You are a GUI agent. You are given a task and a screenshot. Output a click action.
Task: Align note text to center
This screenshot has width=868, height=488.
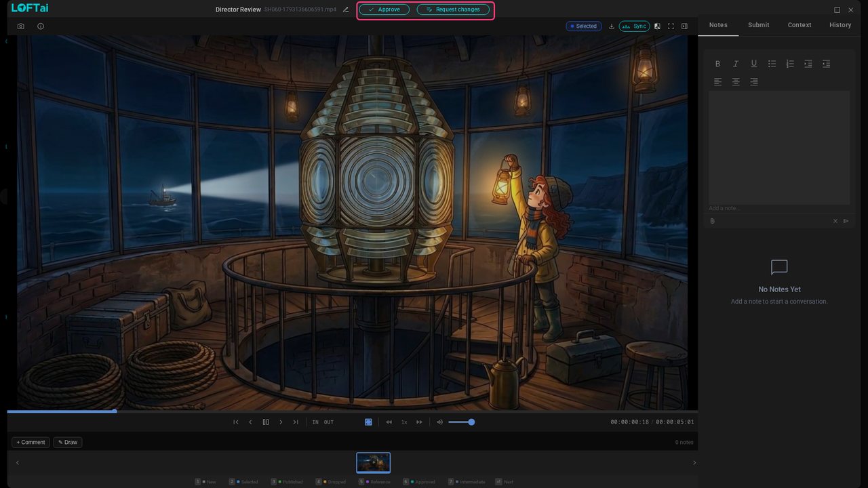(736, 82)
